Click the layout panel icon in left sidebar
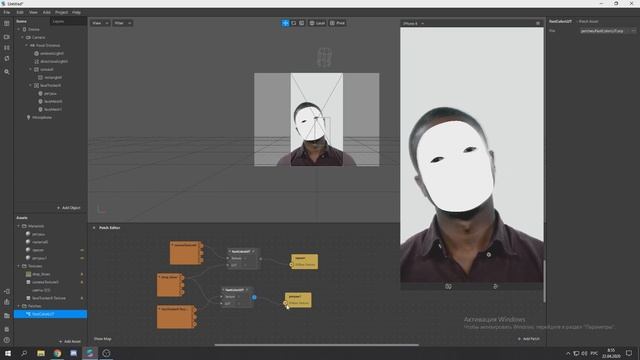The width and height of the screenshot is (640, 360). [x=7, y=24]
